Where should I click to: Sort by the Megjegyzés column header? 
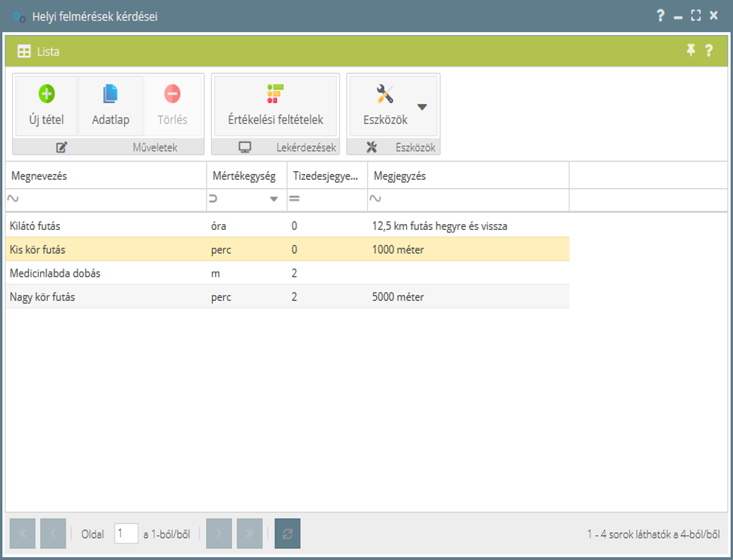click(x=467, y=176)
